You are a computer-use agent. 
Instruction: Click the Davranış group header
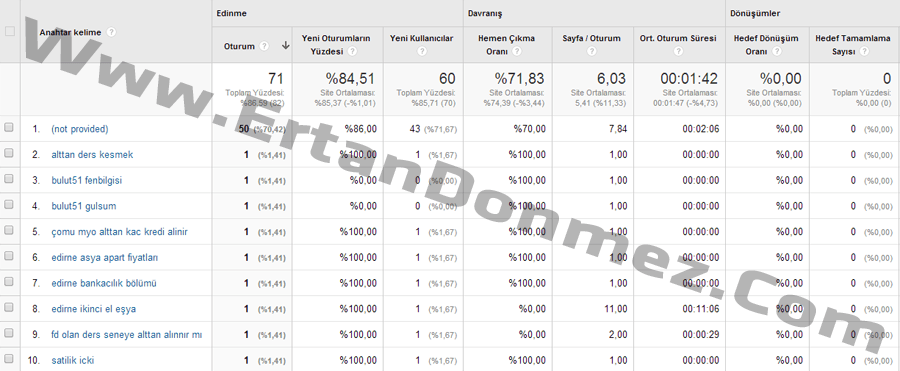[485, 13]
